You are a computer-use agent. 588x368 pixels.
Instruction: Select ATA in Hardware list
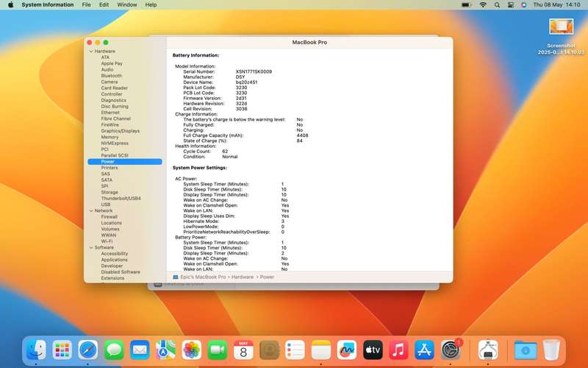pyautogui.click(x=105, y=57)
